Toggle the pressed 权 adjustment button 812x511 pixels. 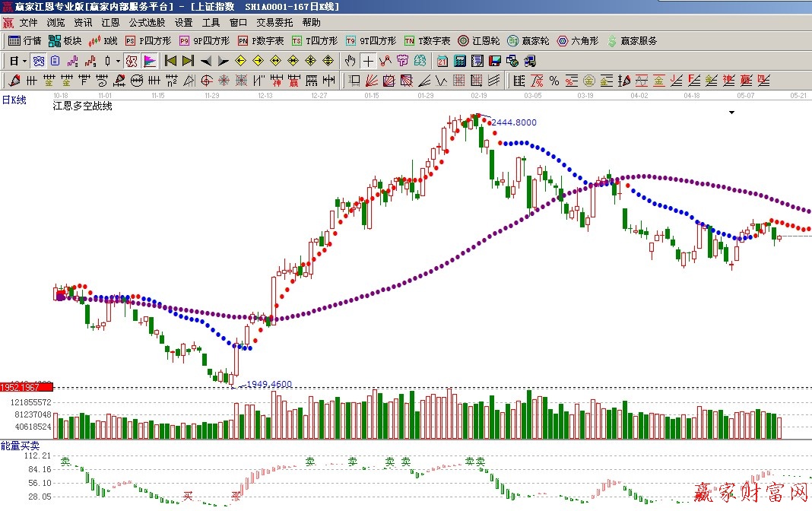tap(131, 61)
